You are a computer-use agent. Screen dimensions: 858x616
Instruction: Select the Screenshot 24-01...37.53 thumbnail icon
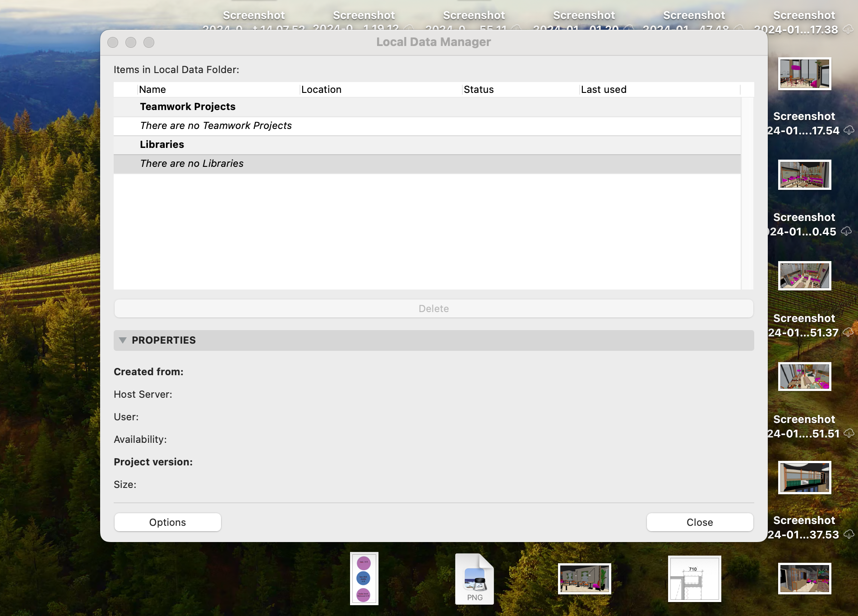804,478
